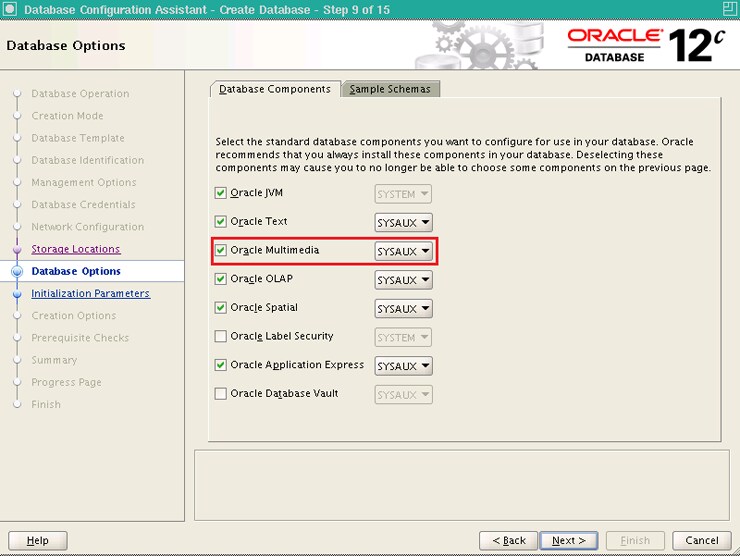The height and width of the screenshot is (556, 740).
Task: Click the Database Options page heading
Action: [x=66, y=46]
